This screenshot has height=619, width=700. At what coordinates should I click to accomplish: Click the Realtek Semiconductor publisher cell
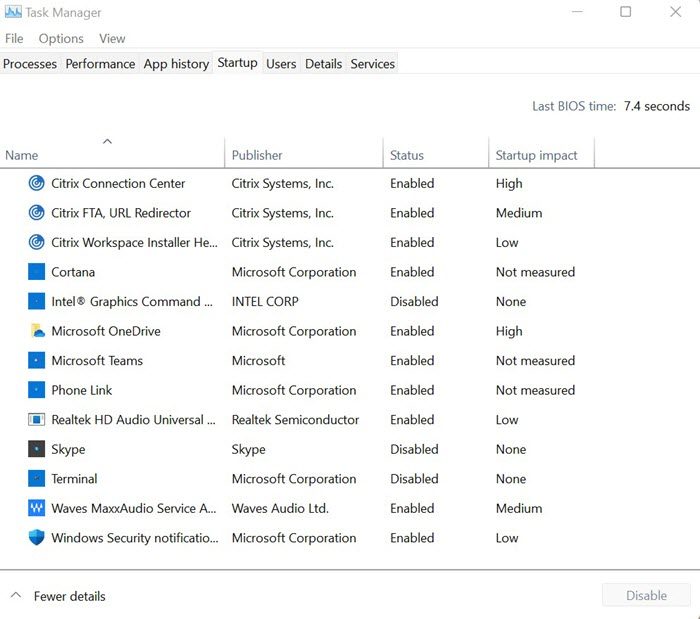[296, 420]
